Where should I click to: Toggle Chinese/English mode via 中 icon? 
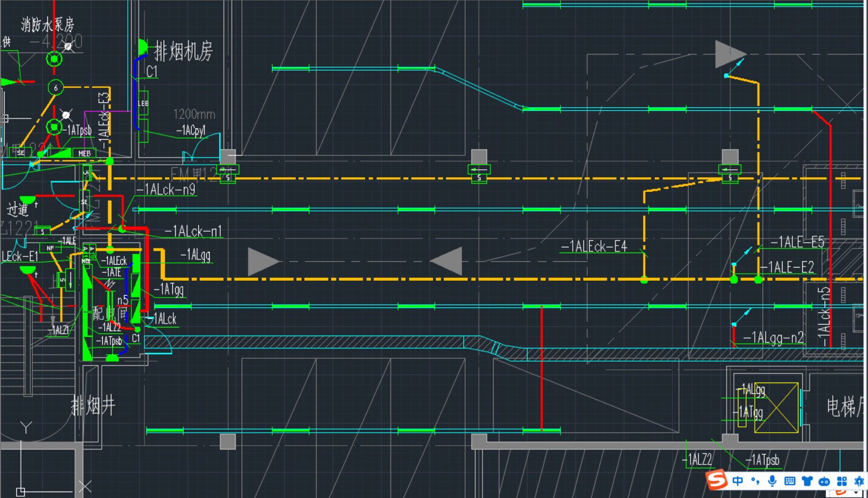point(738,481)
